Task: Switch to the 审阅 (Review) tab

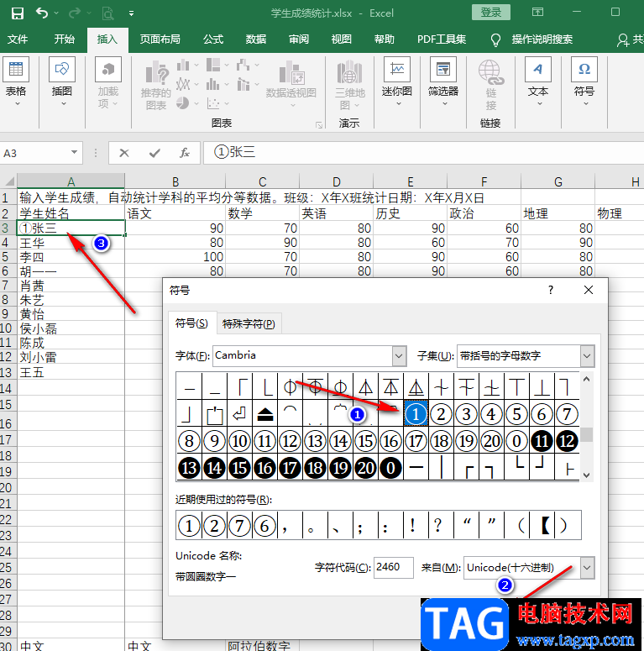Action: point(299,39)
